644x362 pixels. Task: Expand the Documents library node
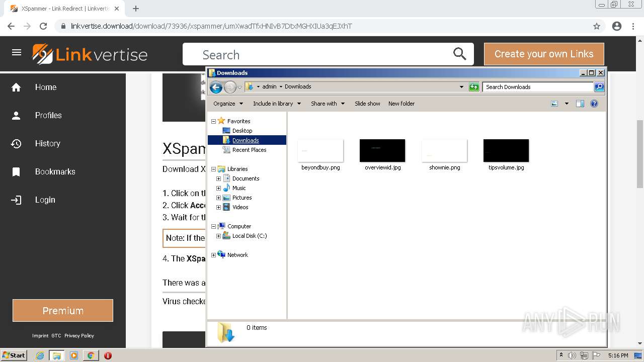[218, 178]
